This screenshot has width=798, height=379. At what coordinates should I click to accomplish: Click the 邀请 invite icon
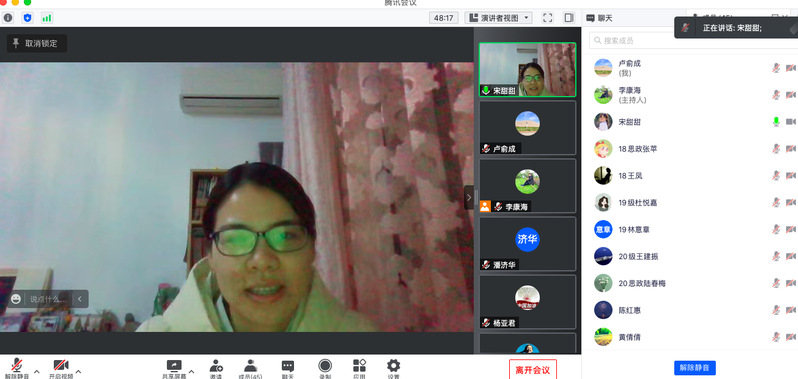216,365
